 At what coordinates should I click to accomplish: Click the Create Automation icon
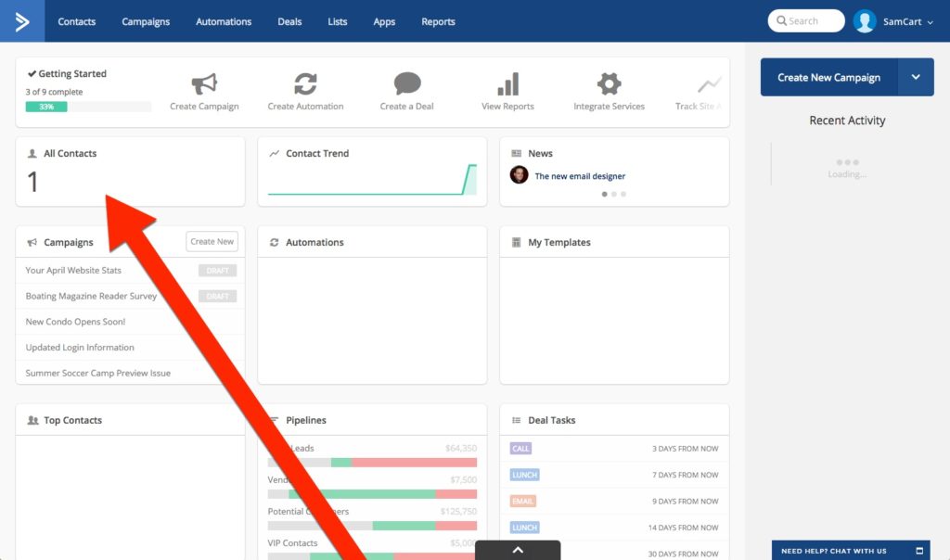[x=306, y=83]
